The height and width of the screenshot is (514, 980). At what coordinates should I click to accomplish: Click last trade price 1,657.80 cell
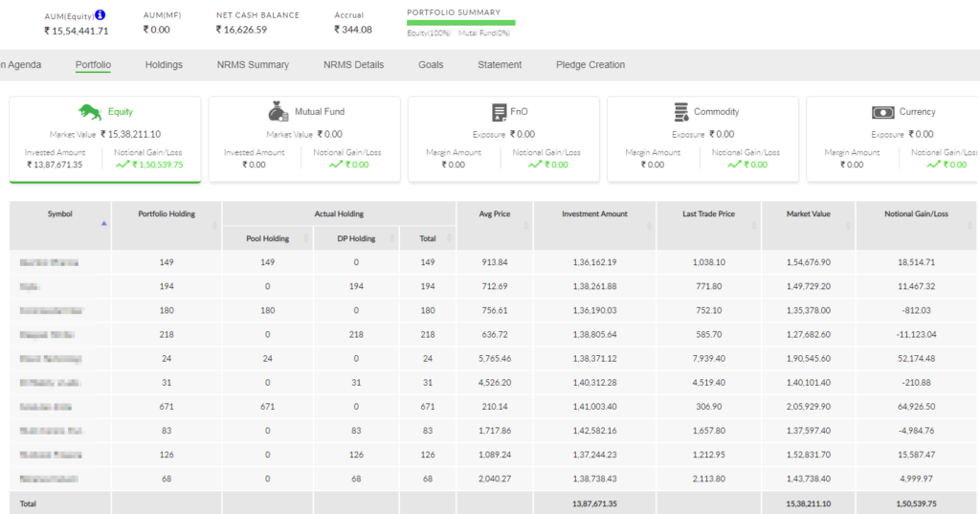709,430
